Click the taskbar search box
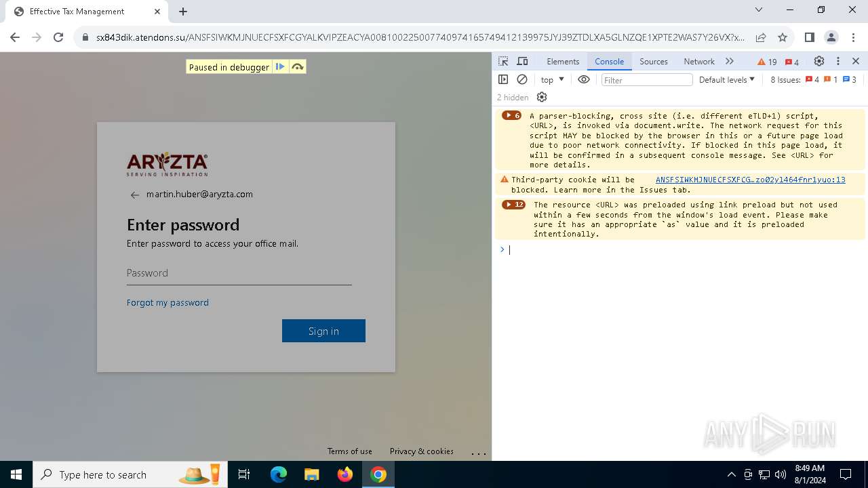The width and height of the screenshot is (868, 488). (x=129, y=474)
